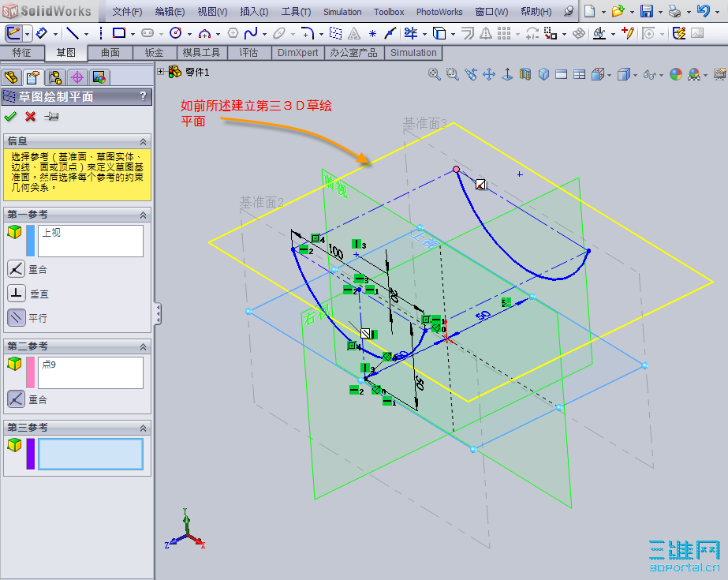The image size is (728, 580).
Task: Select the Sketch tool icon
Action: click(x=13, y=33)
